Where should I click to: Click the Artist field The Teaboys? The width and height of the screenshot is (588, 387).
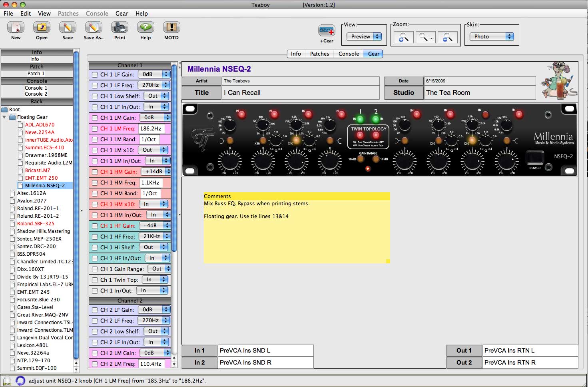301,81
